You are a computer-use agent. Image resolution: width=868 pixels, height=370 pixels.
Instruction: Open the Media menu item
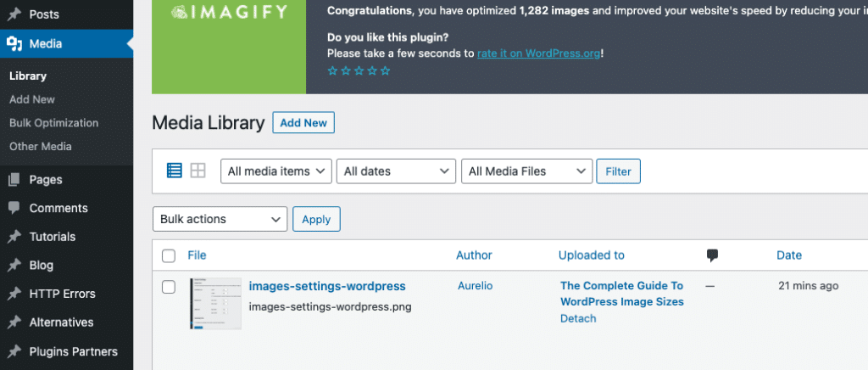pyautogui.click(x=66, y=44)
